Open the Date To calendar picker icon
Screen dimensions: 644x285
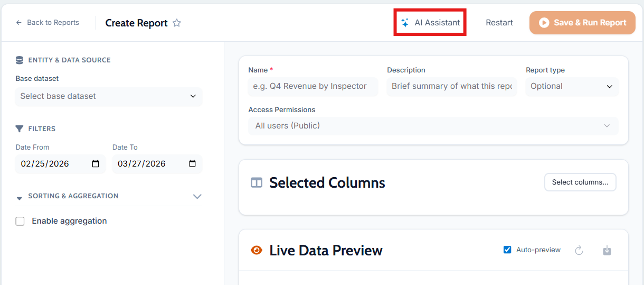click(x=192, y=164)
